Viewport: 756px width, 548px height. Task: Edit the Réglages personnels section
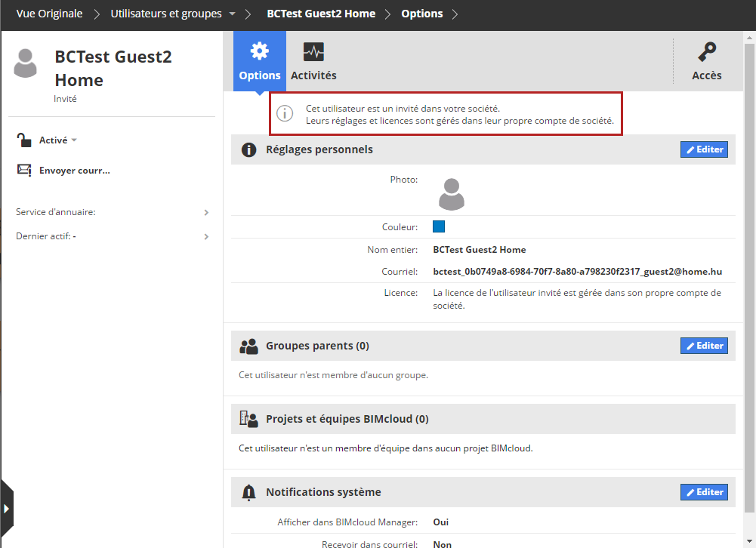click(x=704, y=149)
